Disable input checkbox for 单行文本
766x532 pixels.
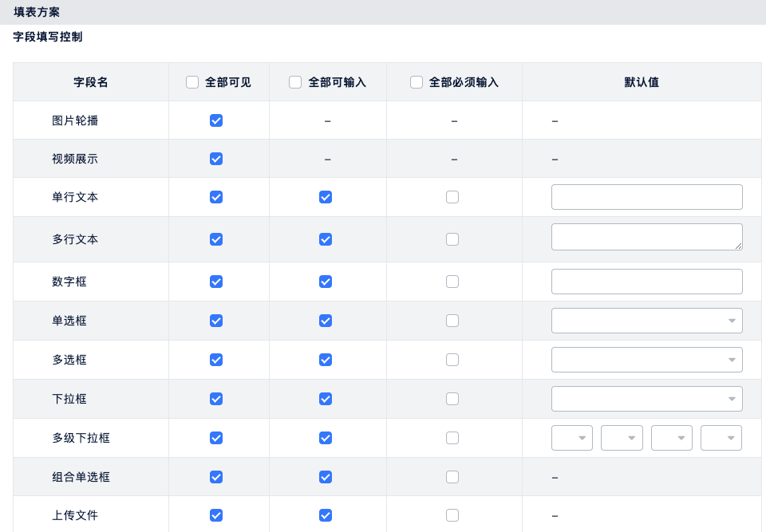326,197
